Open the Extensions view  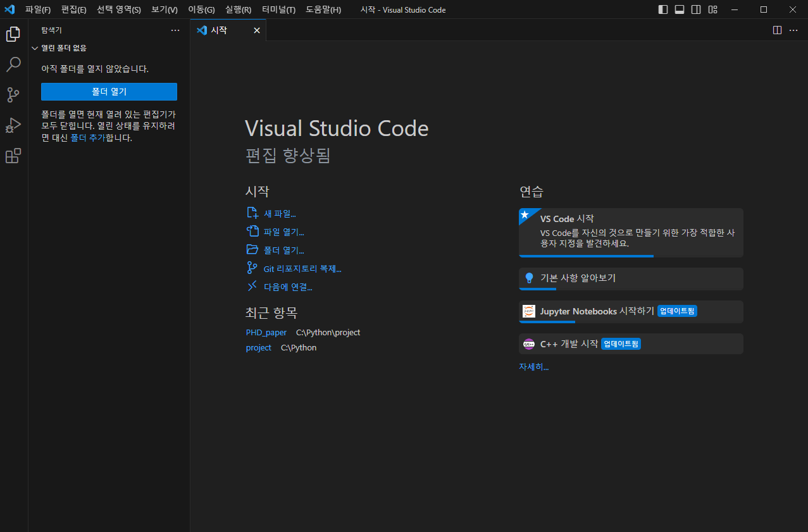coord(13,156)
